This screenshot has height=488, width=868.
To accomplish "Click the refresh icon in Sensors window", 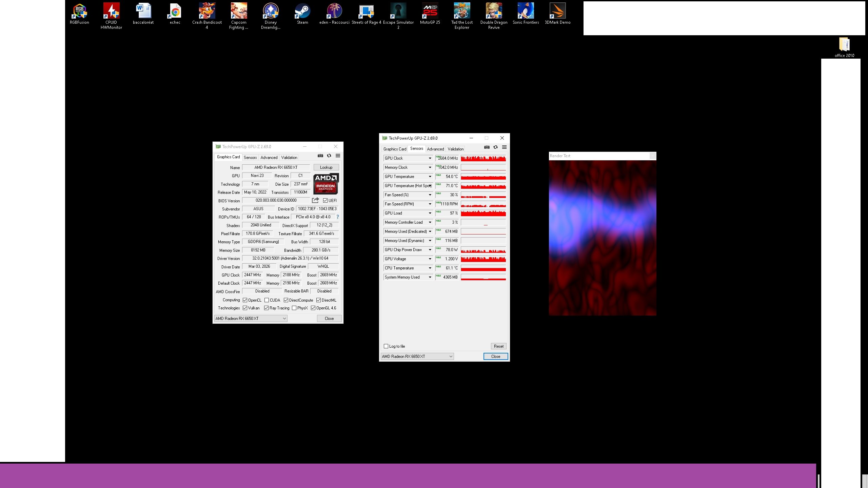I will pos(495,147).
